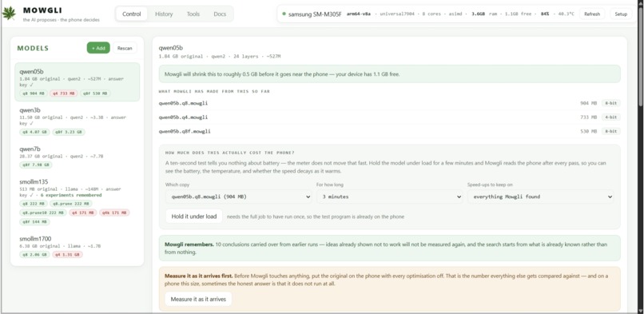The image size is (644, 314).
Task: Click the green device status dot
Action: pyautogui.click(x=284, y=14)
